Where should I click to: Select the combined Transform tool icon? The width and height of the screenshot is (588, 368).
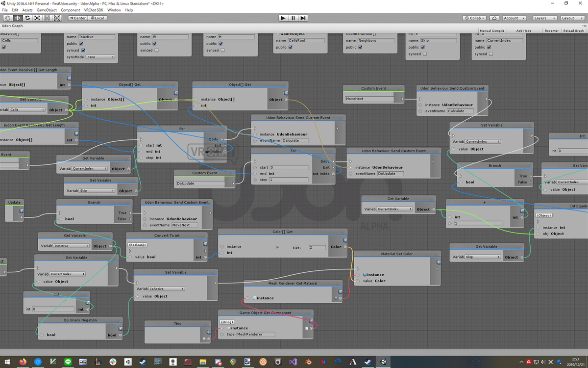click(x=57, y=18)
